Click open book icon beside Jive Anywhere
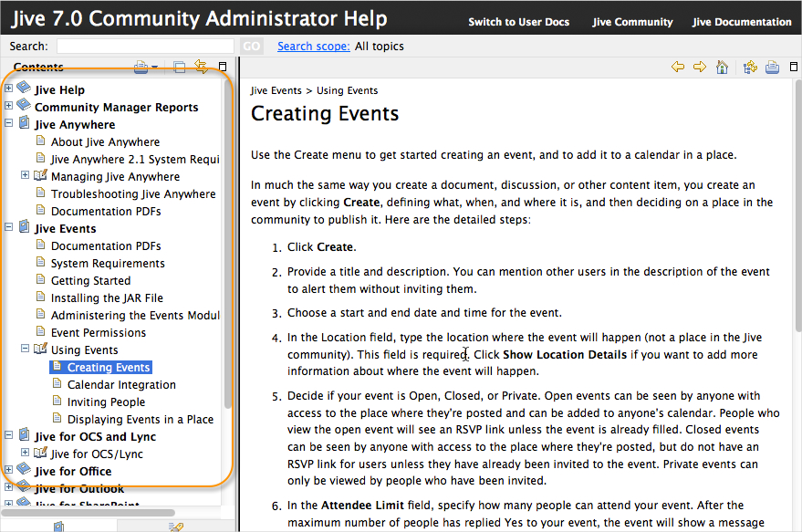 click(x=24, y=123)
